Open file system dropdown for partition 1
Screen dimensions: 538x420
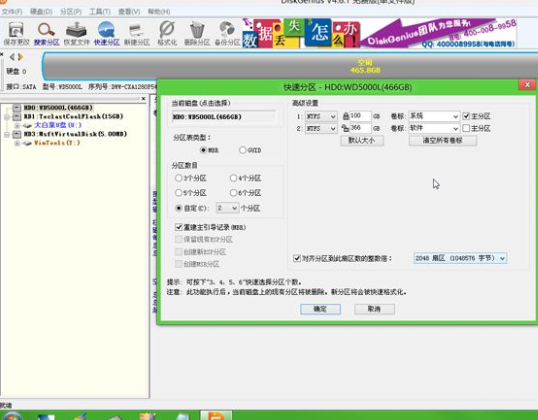(x=321, y=116)
